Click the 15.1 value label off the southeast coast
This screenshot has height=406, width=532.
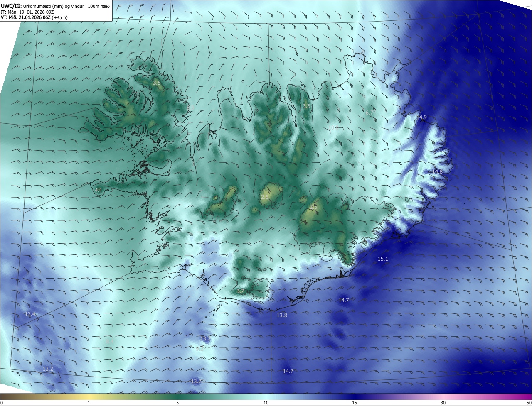click(383, 259)
